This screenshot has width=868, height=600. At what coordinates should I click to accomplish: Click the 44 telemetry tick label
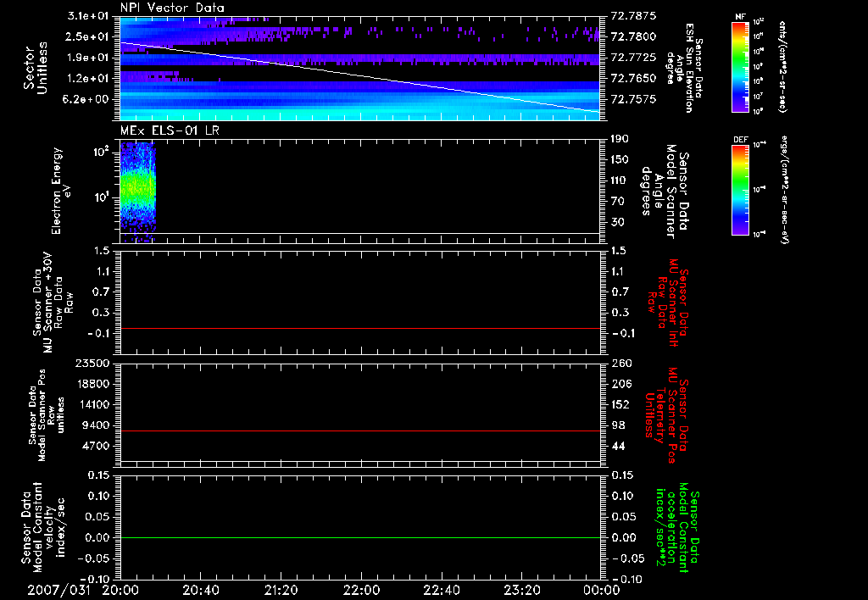(x=618, y=447)
